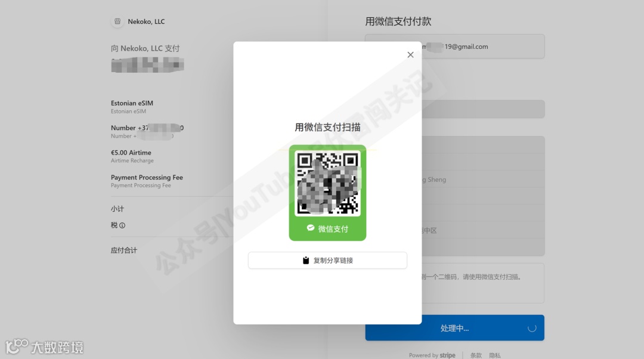Click the tax info icon next to 税
The width and height of the screenshot is (644, 359).
point(122,225)
